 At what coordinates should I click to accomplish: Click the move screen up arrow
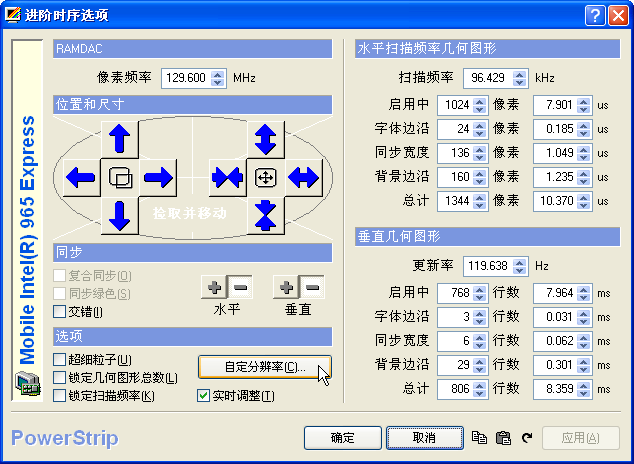120,138
